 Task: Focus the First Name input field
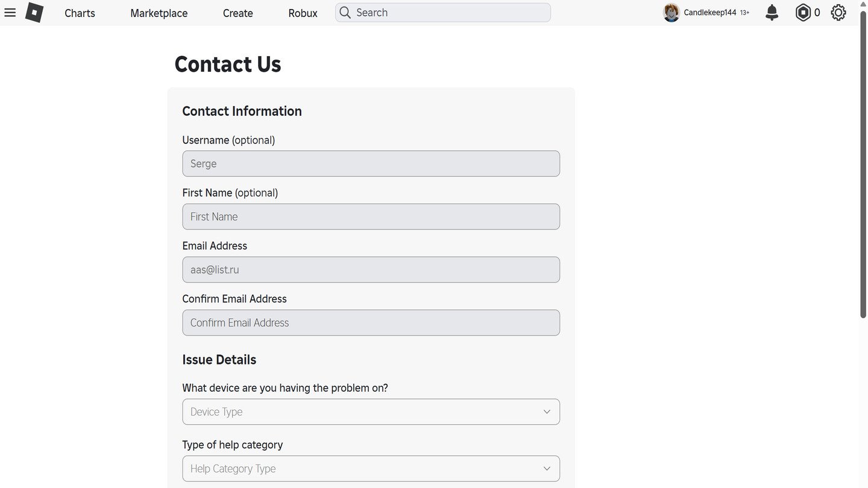point(371,217)
